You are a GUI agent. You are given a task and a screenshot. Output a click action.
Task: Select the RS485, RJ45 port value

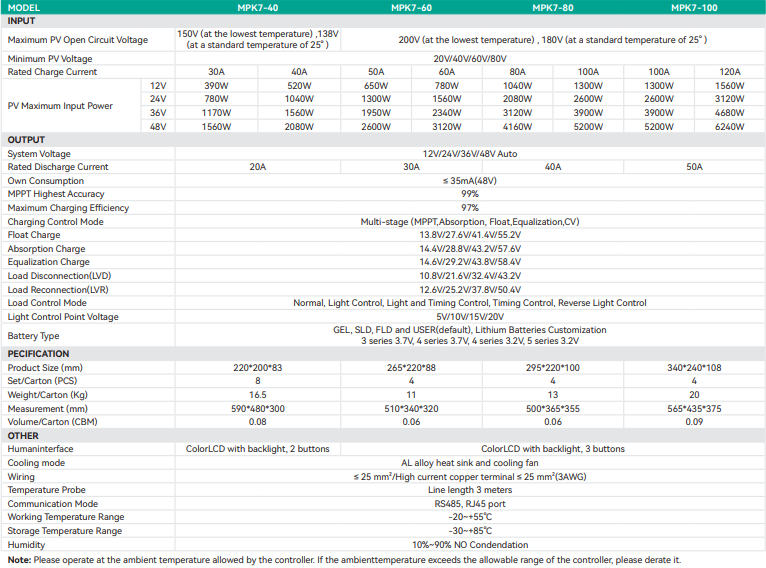pyautogui.click(x=469, y=504)
